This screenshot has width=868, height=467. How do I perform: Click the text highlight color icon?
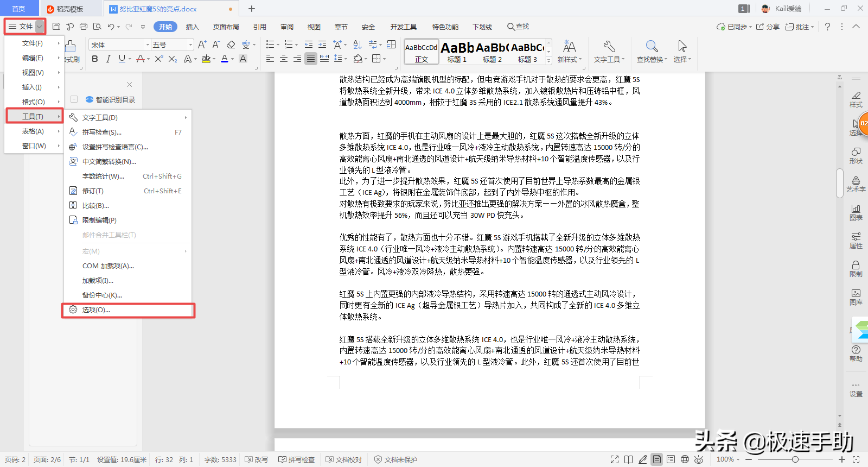click(206, 59)
